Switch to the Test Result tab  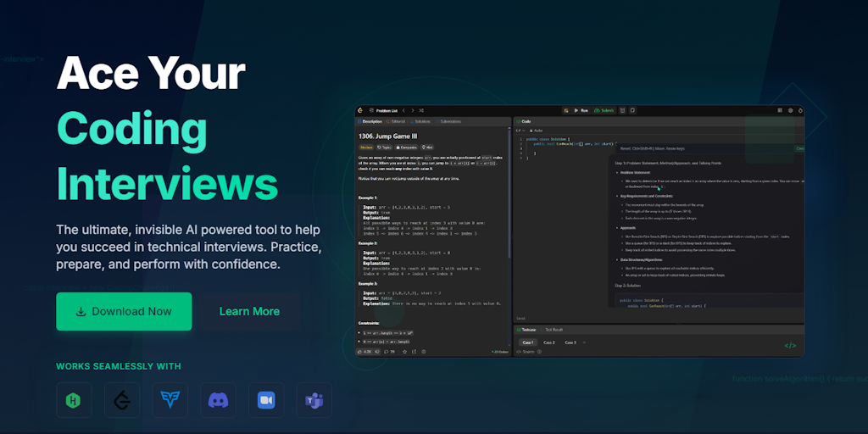tap(551, 330)
